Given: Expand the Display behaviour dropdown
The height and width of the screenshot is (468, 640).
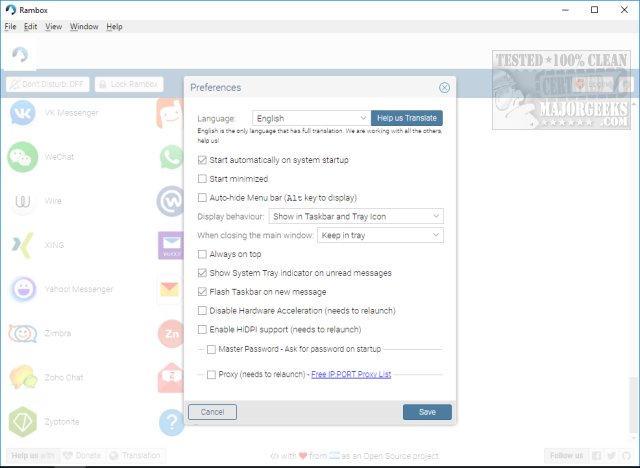Looking at the screenshot, I should [356, 216].
